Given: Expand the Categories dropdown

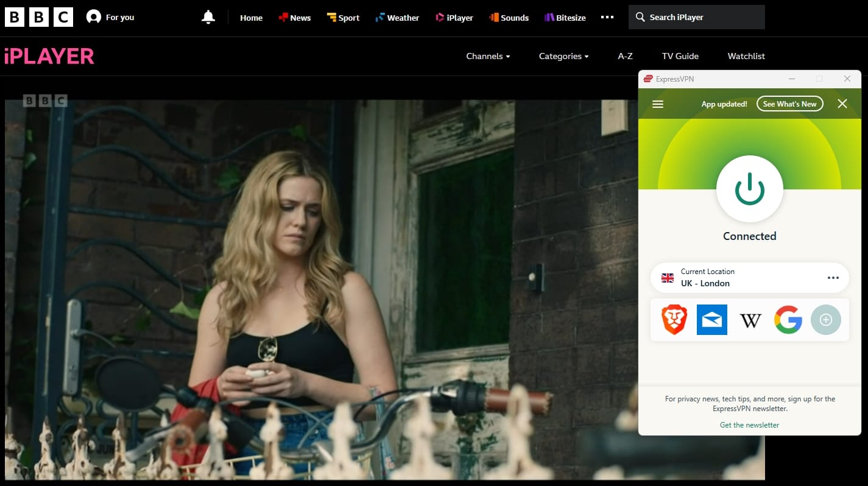Looking at the screenshot, I should pos(564,56).
